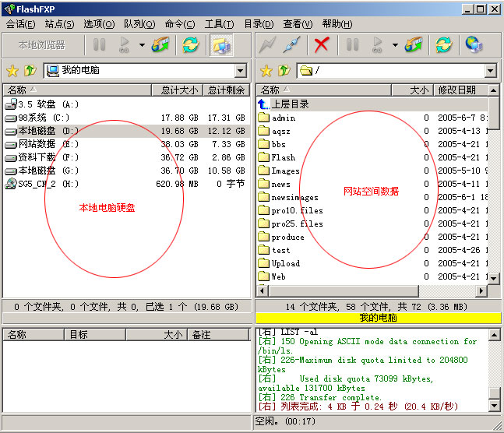Open the local path dropdown showing 我的电脑
Viewport: 504px width, 433px height.
(x=240, y=71)
